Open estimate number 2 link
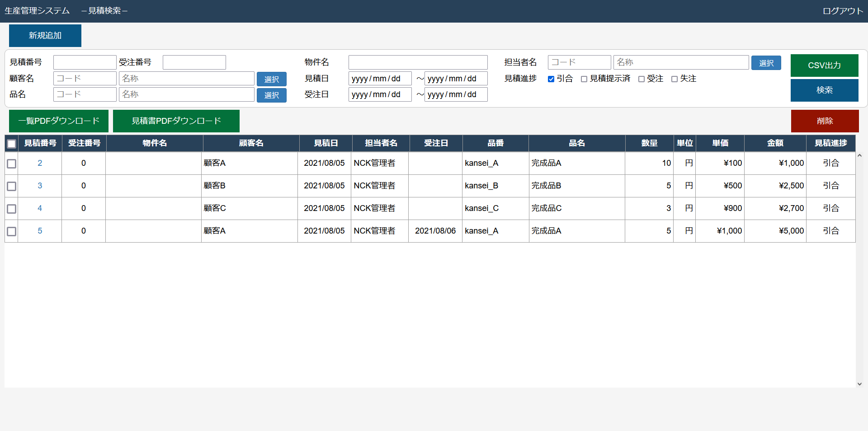 (40, 163)
